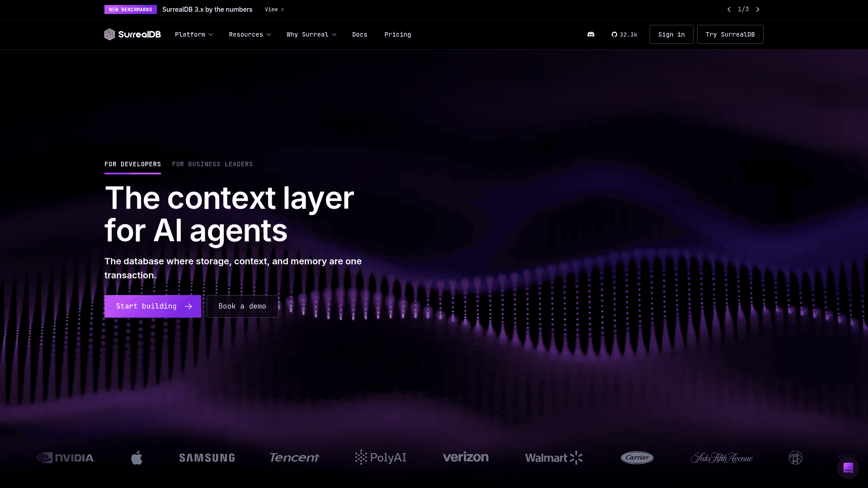
Task: Click the NVIDIA logo
Action: click(66, 458)
